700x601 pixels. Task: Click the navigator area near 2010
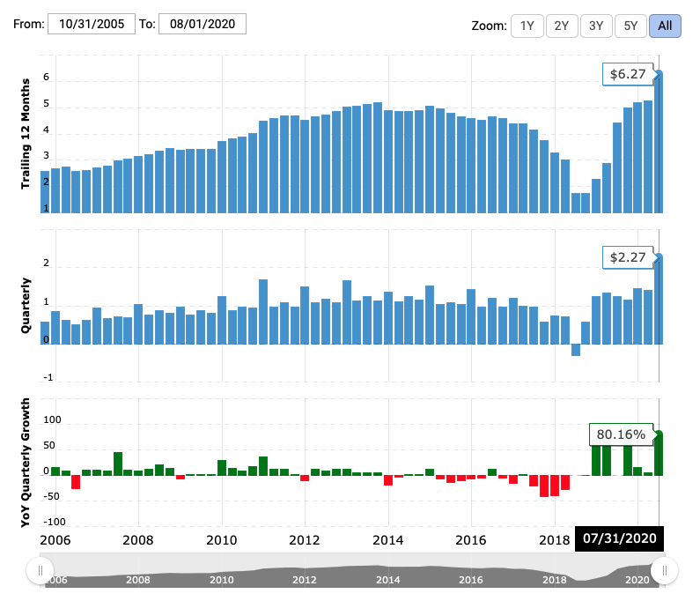point(221,573)
